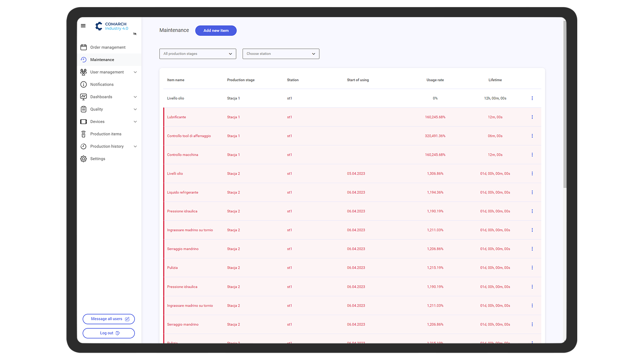The width and height of the screenshot is (644, 362).
Task: Click the hamburger menu icon
Action: [x=83, y=26]
